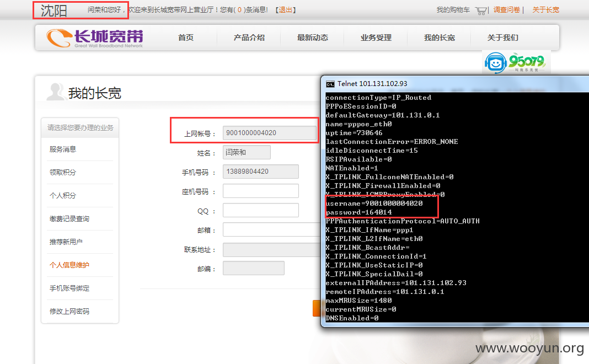This screenshot has height=364, width=589.
Task: Click the username=9001000004020 line in Telnet
Action: pos(374,203)
